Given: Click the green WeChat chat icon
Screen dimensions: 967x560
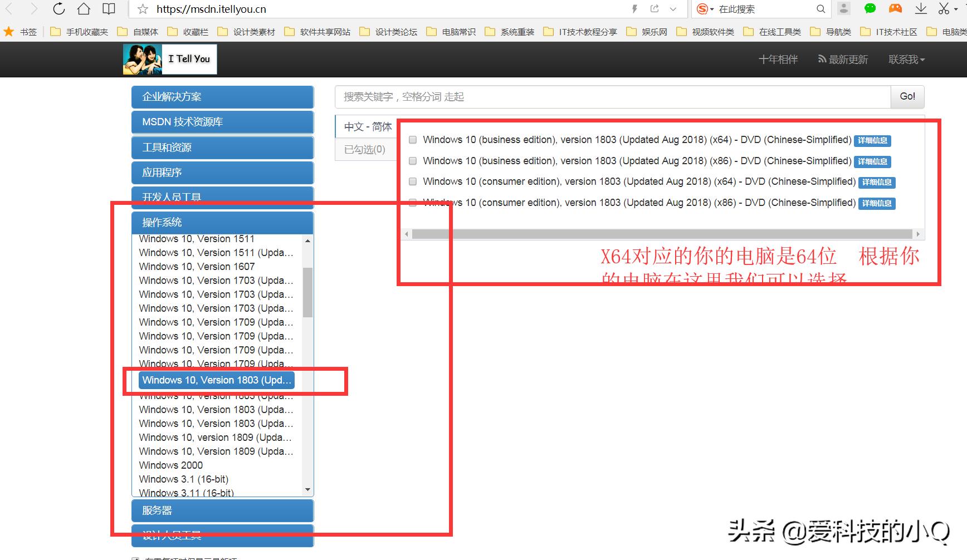Looking at the screenshot, I should pos(870,9).
